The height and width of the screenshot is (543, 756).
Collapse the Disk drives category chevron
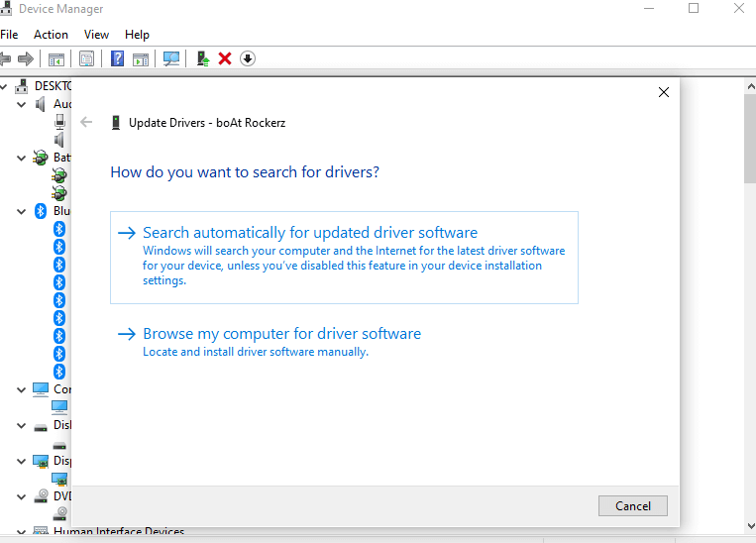pyautogui.click(x=21, y=426)
